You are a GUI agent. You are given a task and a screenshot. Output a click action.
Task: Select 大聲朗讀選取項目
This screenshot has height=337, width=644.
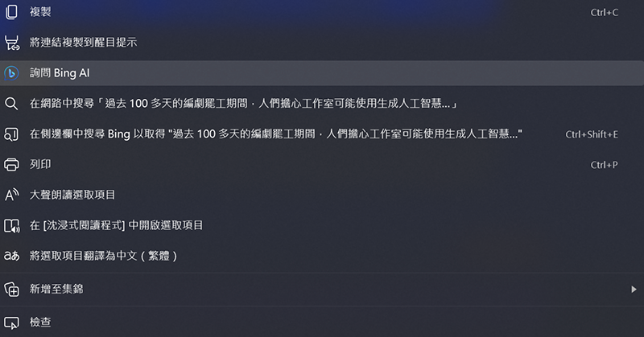(x=322, y=195)
